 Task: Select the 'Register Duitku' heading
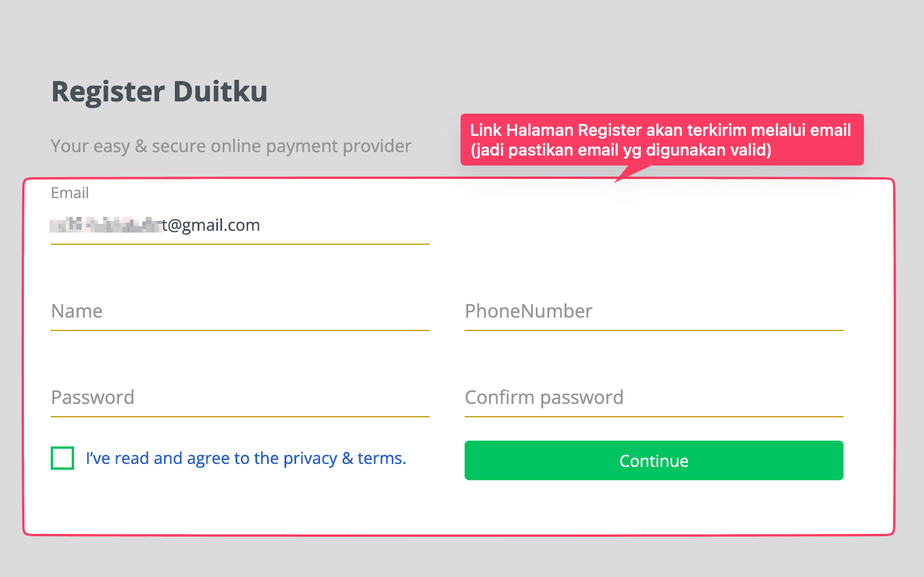(x=160, y=91)
